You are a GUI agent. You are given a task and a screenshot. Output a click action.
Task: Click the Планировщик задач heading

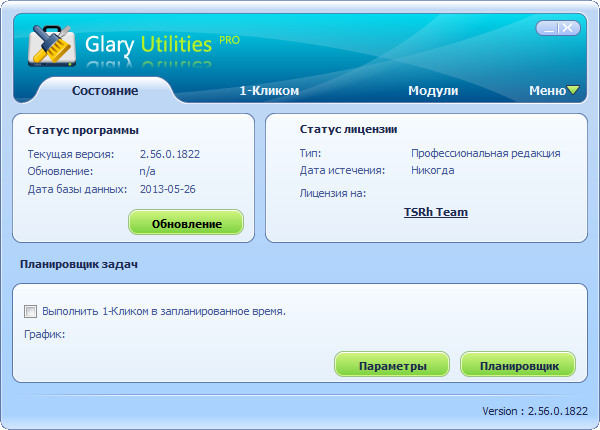79,264
